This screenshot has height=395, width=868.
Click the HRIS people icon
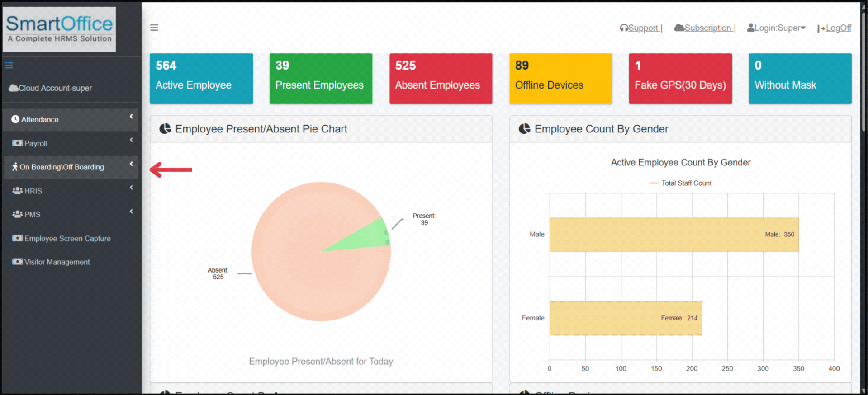click(17, 191)
